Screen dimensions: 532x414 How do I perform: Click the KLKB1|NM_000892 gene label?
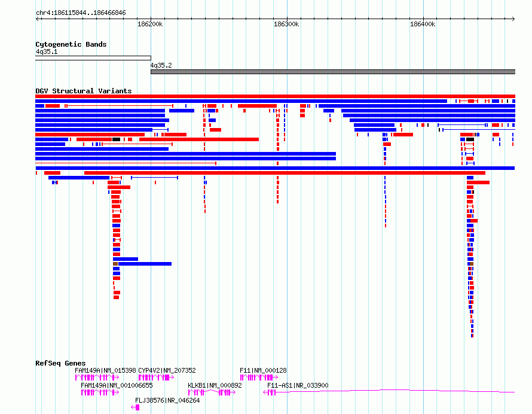point(215,385)
